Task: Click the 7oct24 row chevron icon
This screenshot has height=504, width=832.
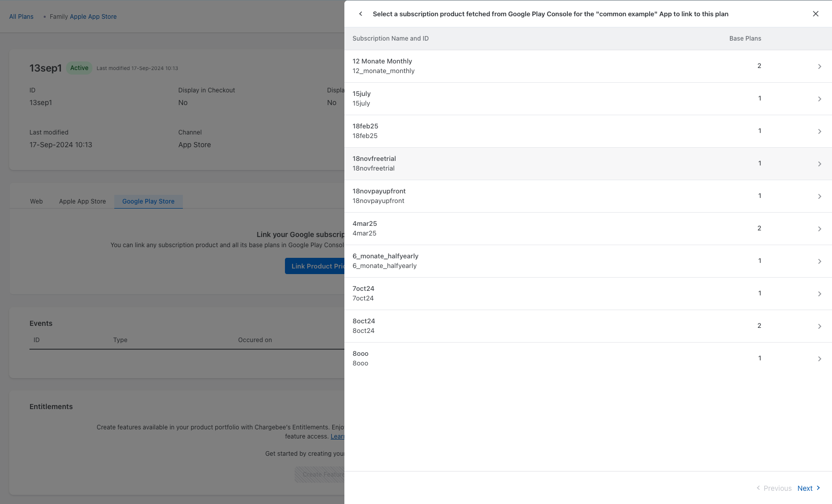Action: [819, 294]
